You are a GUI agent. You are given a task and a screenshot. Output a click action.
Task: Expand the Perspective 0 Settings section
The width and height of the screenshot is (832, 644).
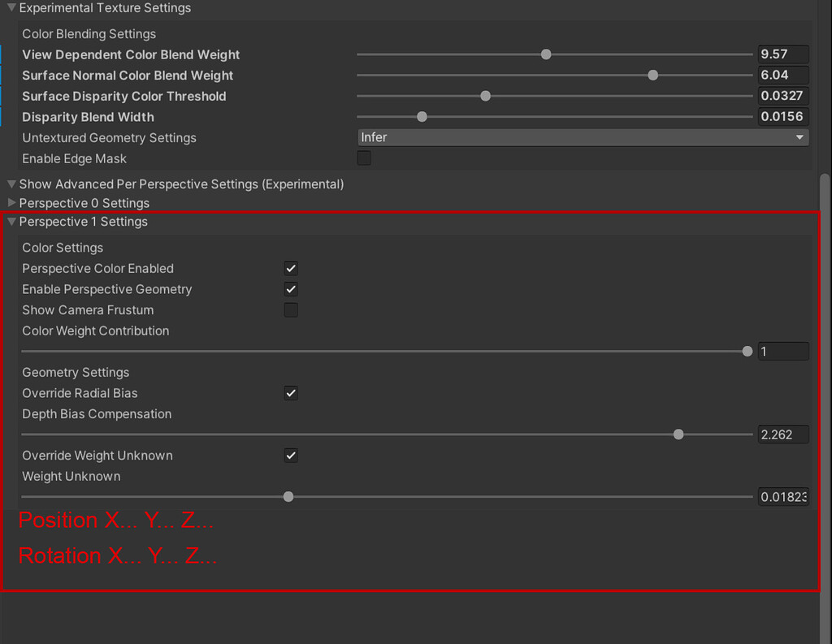11,203
